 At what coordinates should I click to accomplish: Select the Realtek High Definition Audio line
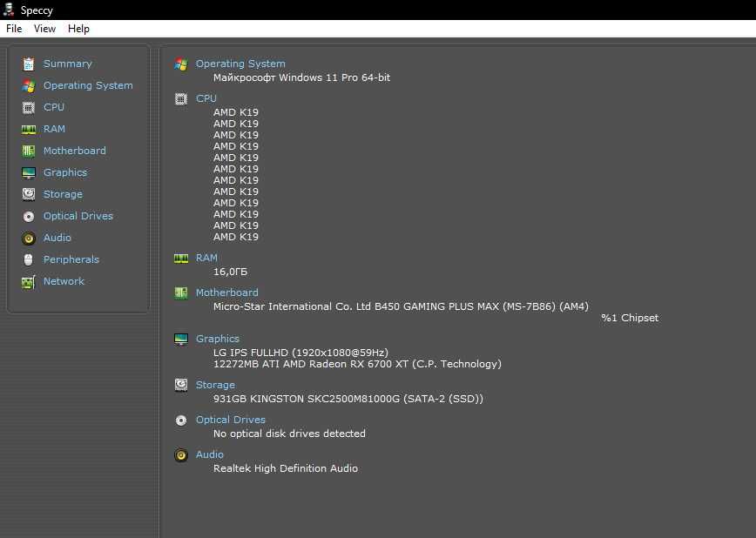click(286, 468)
